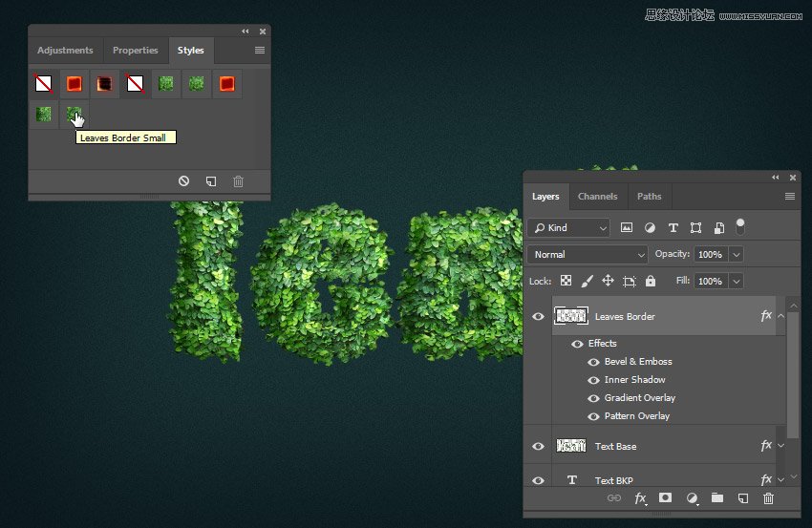Switch to the Channels tab
This screenshot has width=812, height=528.
597,197
